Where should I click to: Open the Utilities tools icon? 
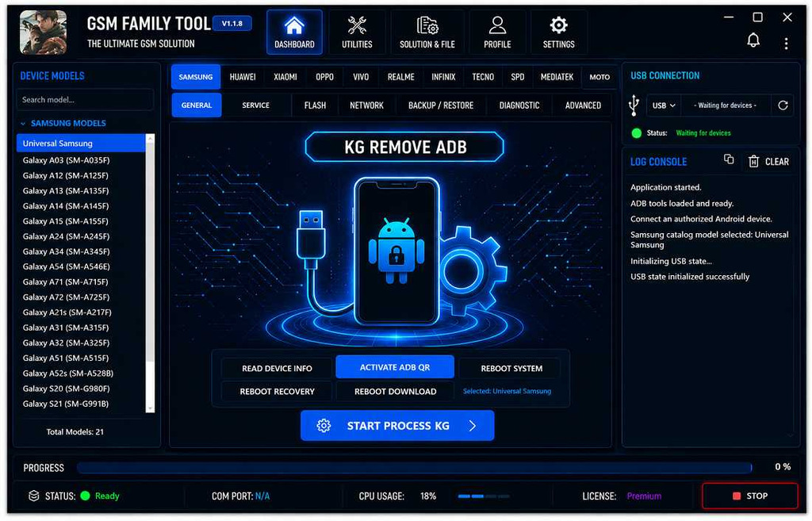click(x=357, y=32)
